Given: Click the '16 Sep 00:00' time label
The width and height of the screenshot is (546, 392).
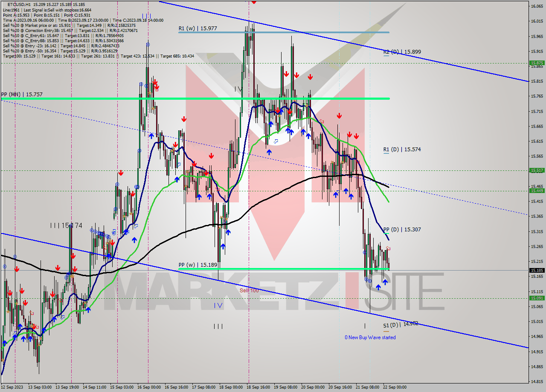Looking at the screenshot, I should point(149,387).
